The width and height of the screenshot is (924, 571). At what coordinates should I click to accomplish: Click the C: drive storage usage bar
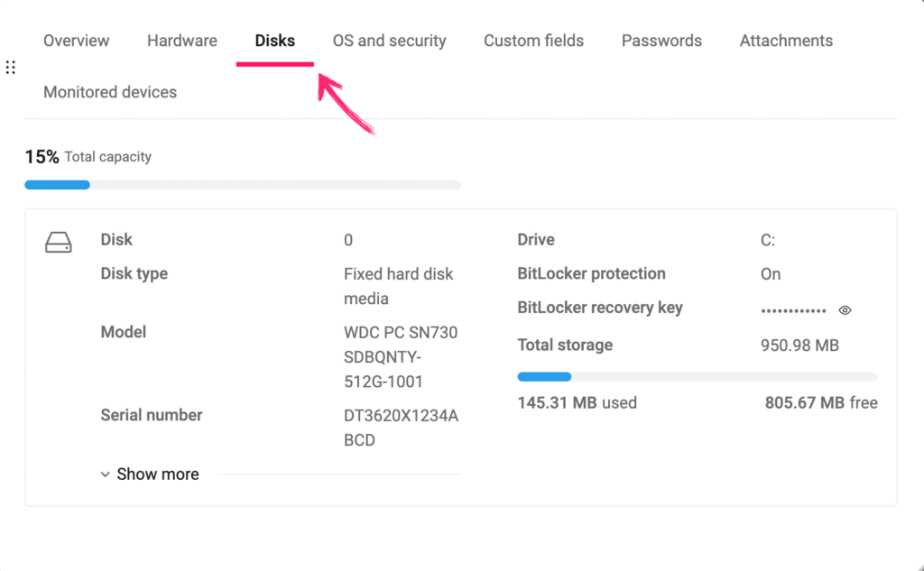point(697,376)
